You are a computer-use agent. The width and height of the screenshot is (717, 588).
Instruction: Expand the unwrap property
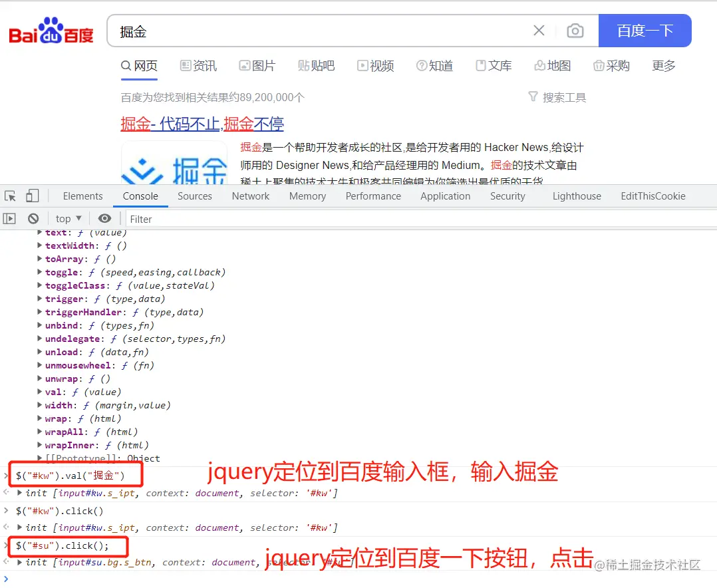point(40,378)
